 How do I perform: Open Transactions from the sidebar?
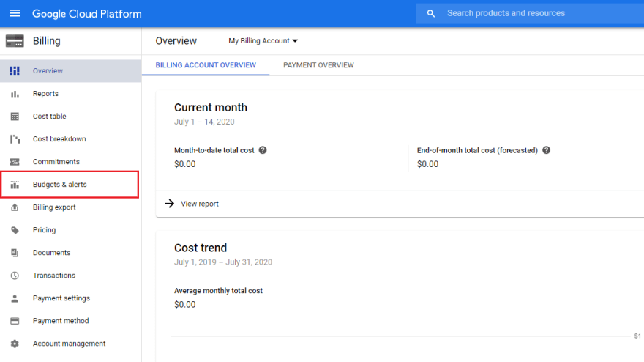click(x=71, y=276)
